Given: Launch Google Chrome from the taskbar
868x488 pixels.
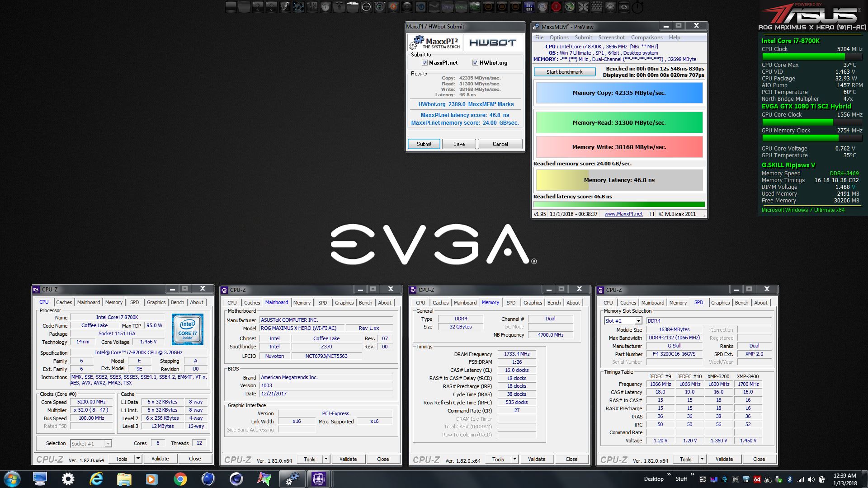Looking at the screenshot, I should coord(180,479).
